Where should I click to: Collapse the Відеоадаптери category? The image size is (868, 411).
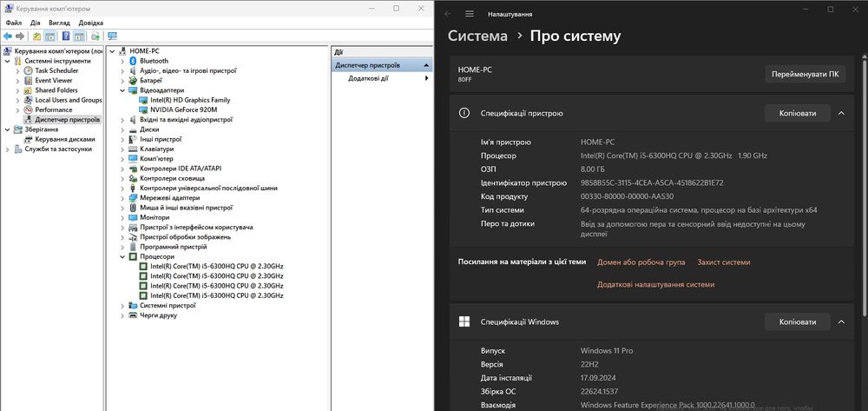click(122, 90)
